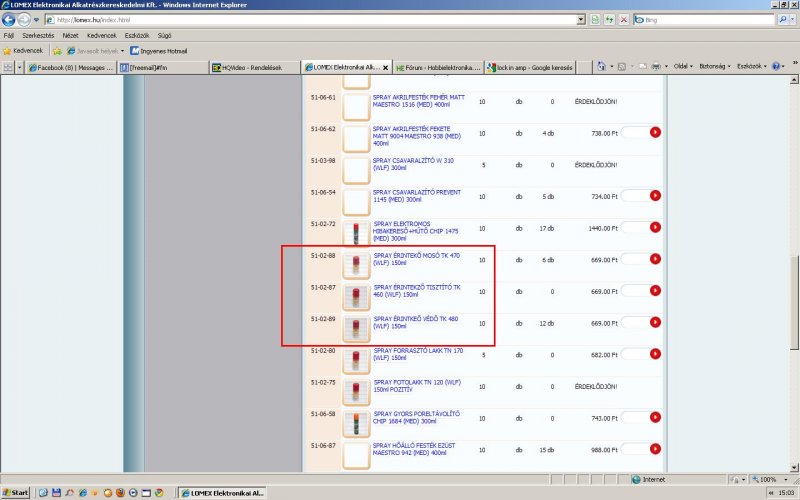Open the Kedvencek favorites star button
The height and width of the screenshot is (500, 800).
[23, 51]
